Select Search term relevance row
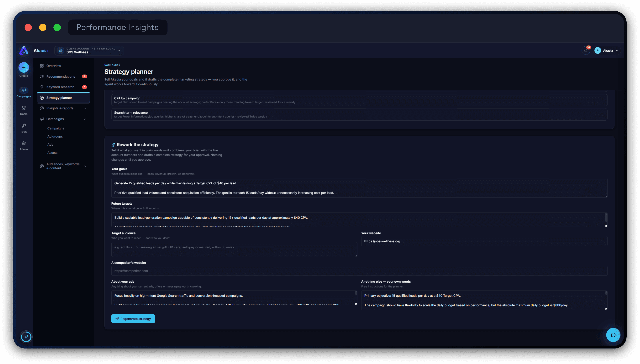This screenshot has height=364, width=640. point(359,114)
